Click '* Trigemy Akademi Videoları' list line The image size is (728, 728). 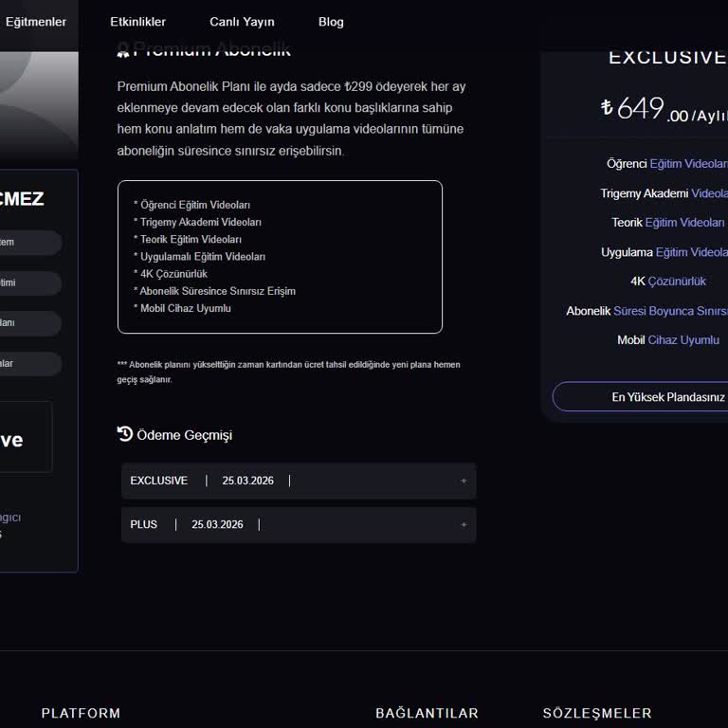point(197,222)
